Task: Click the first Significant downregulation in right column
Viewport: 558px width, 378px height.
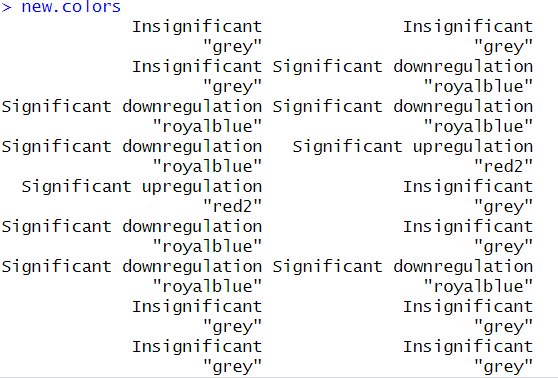Action: [x=402, y=67]
